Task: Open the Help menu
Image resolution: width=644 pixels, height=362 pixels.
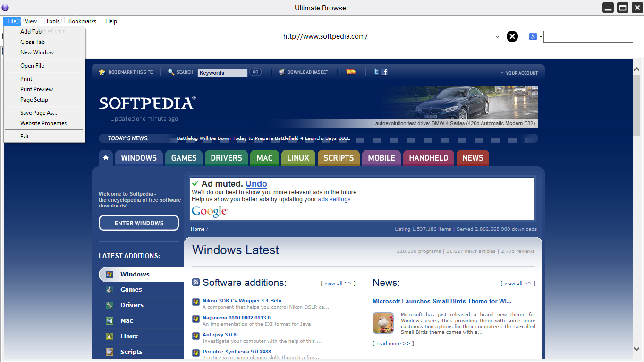Action: point(111,21)
